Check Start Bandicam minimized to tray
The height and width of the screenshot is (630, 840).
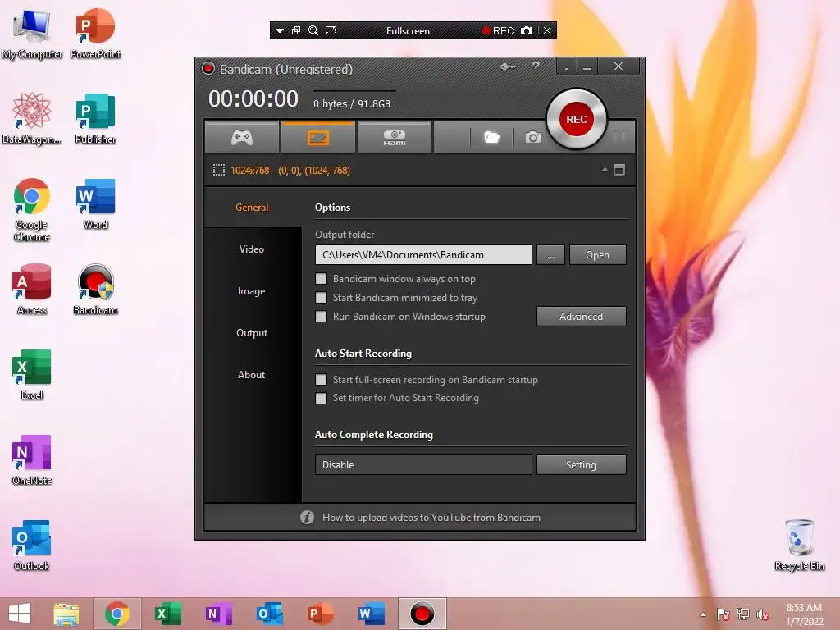(x=321, y=297)
